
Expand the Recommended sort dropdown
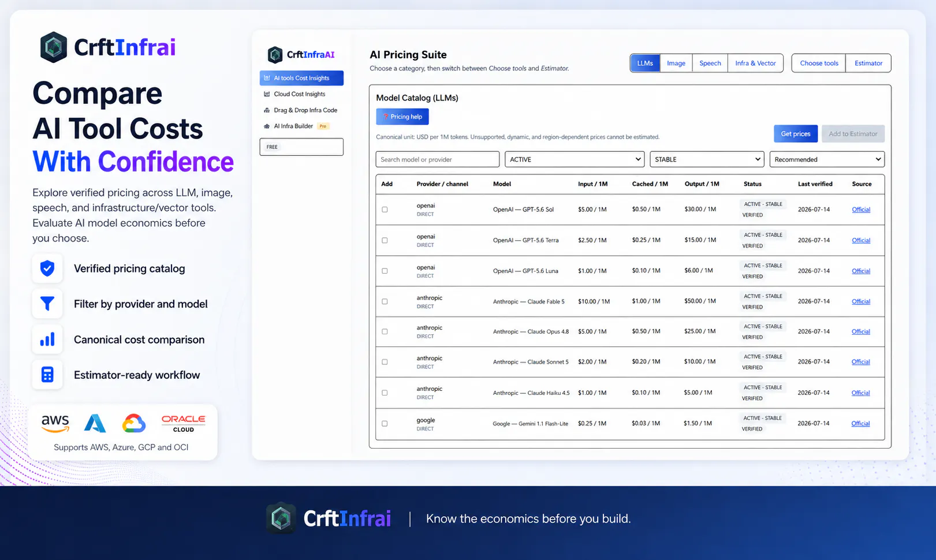(x=827, y=159)
